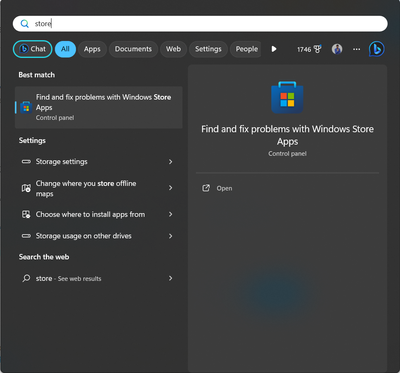This screenshot has width=400, height=373.
Task: Click the map icon beside offline maps result
Action: [26, 188]
